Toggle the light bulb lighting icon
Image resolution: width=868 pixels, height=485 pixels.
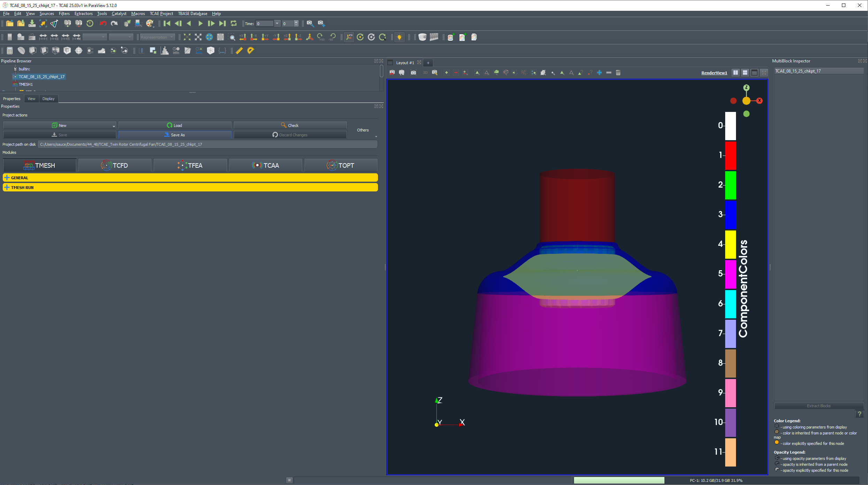(400, 37)
